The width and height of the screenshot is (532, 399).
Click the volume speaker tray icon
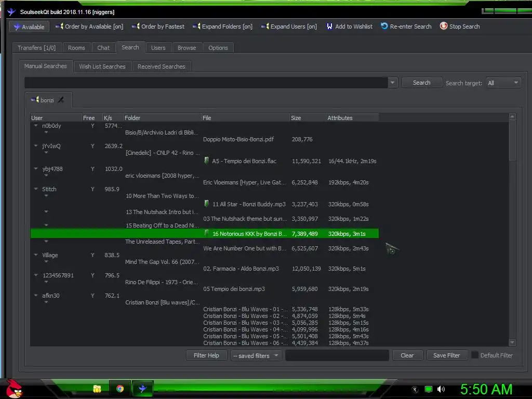click(441, 389)
